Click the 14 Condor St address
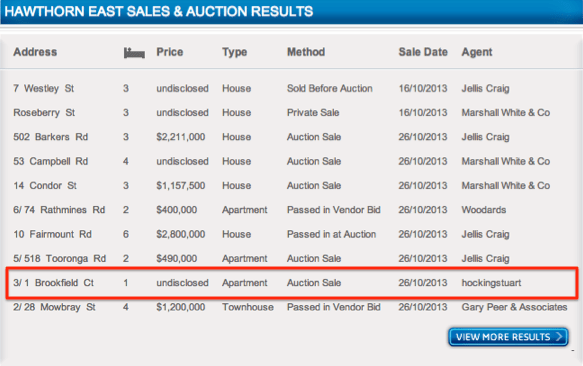The width and height of the screenshot is (583, 366). click(x=45, y=186)
